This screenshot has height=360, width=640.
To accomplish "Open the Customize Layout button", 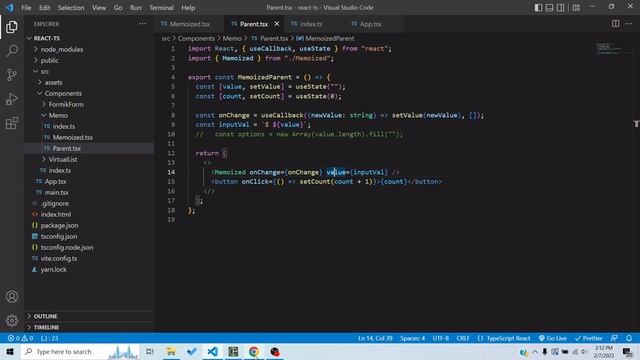I will point(576,7).
